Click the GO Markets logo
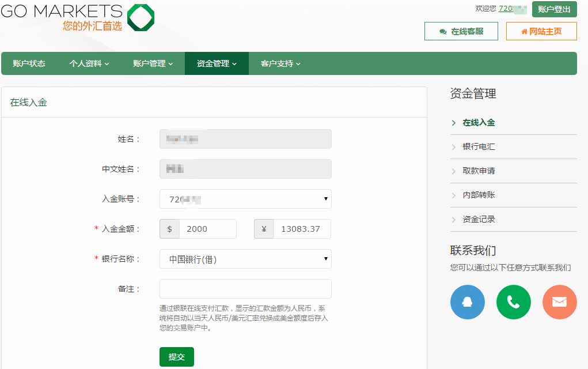This screenshot has width=588, height=369. pos(78,17)
